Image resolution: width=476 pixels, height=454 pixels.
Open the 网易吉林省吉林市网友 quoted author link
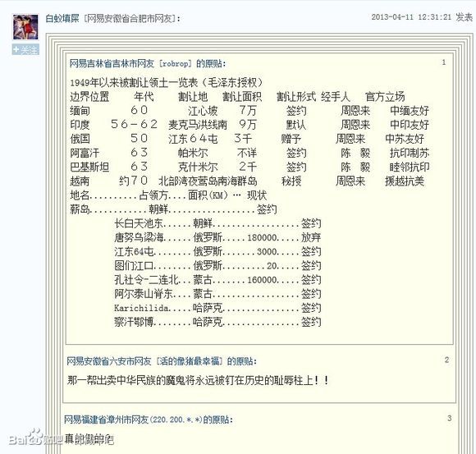[112, 63]
